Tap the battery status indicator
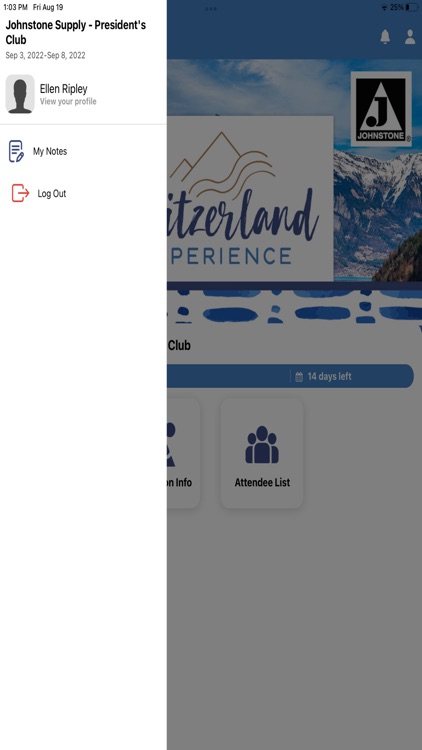The width and height of the screenshot is (422, 750). pos(411,7)
